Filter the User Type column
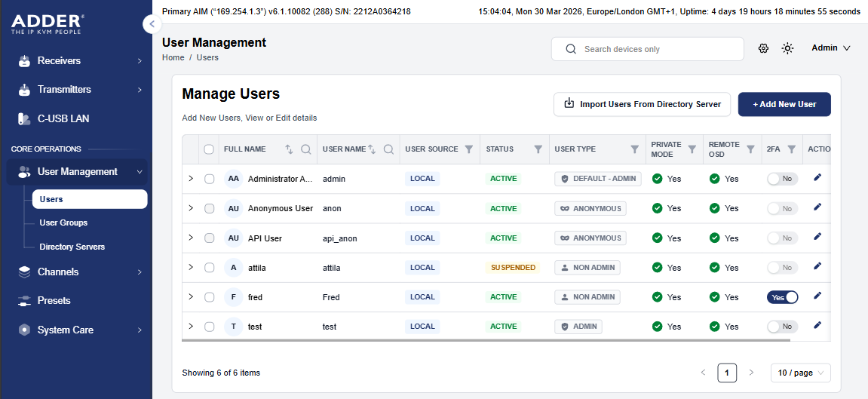The image size is (868, 399). point(635,149)
